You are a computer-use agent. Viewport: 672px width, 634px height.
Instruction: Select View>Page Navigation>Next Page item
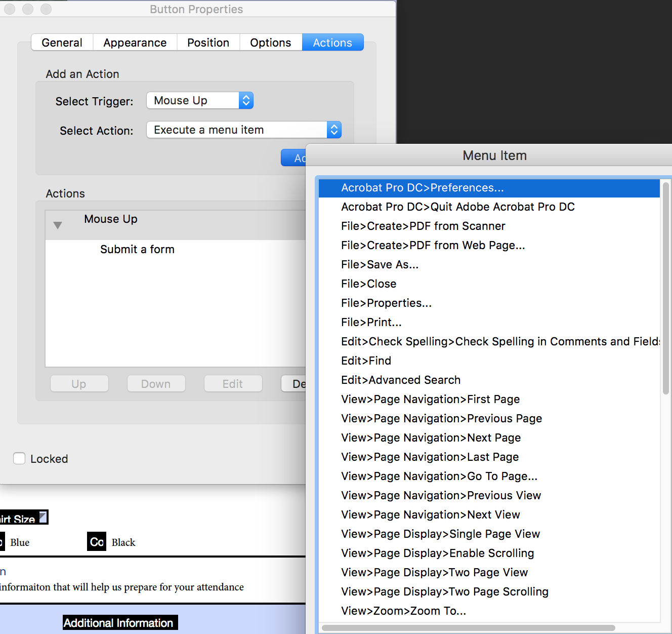(431, 438)
